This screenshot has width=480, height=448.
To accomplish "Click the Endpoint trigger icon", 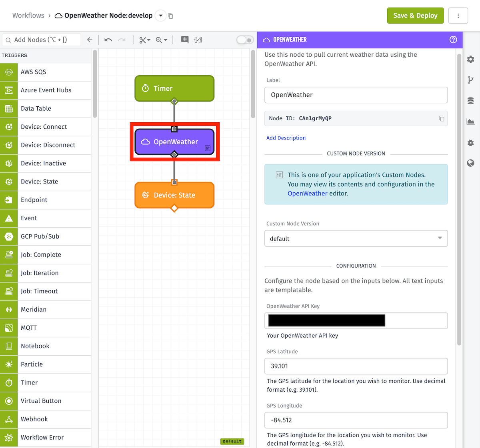I will point(9,200).
